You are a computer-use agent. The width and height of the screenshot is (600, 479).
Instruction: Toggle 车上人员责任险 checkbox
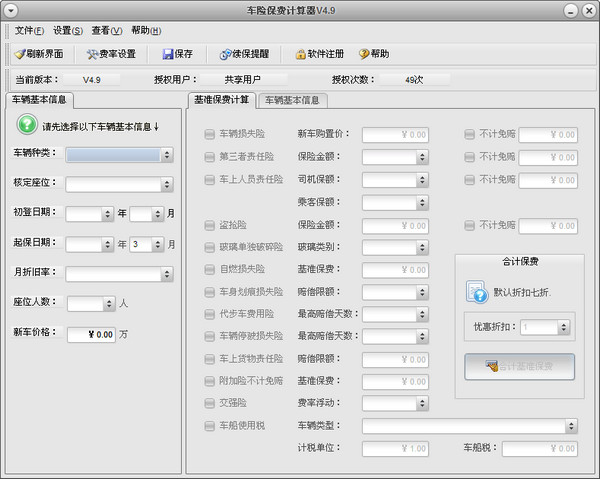[209, 180]
